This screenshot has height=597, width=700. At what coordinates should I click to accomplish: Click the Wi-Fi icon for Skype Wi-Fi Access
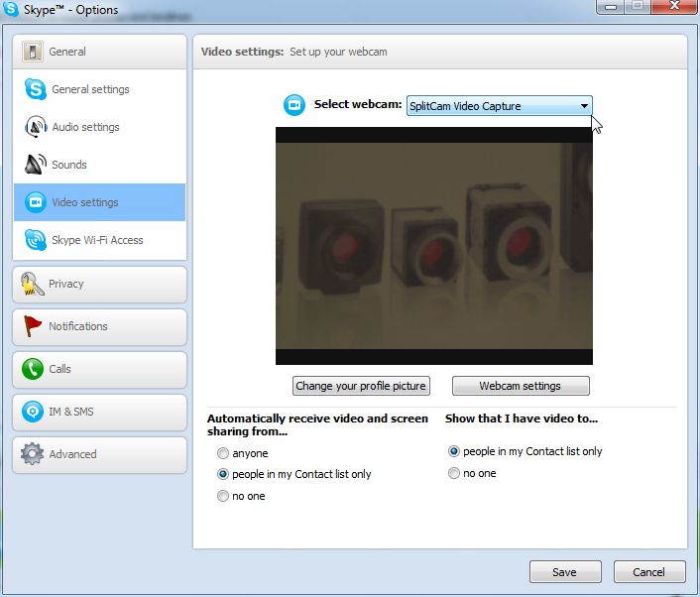(x=36, y=240)
